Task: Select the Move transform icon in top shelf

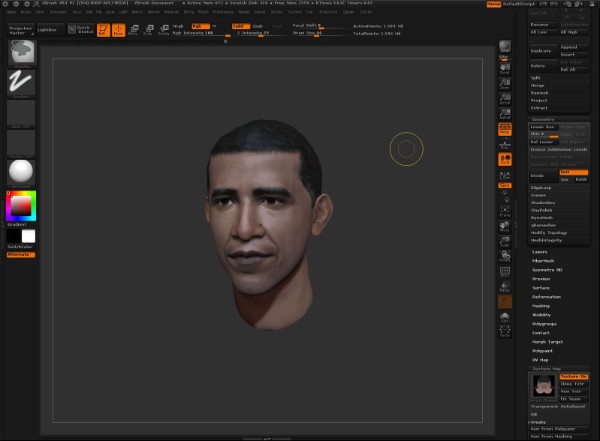Action: 134,30
